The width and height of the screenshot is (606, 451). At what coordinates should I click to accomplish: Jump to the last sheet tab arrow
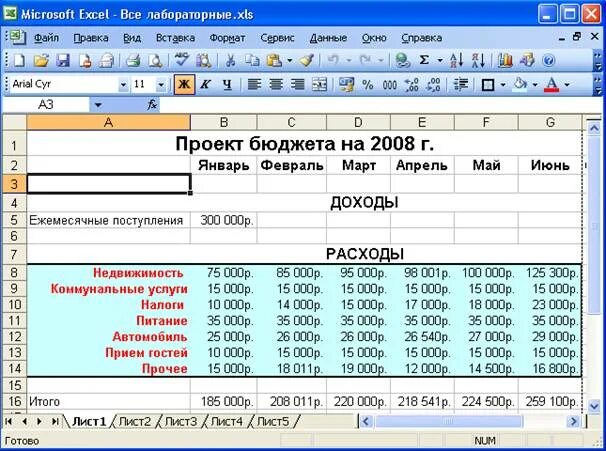[54, 421]
